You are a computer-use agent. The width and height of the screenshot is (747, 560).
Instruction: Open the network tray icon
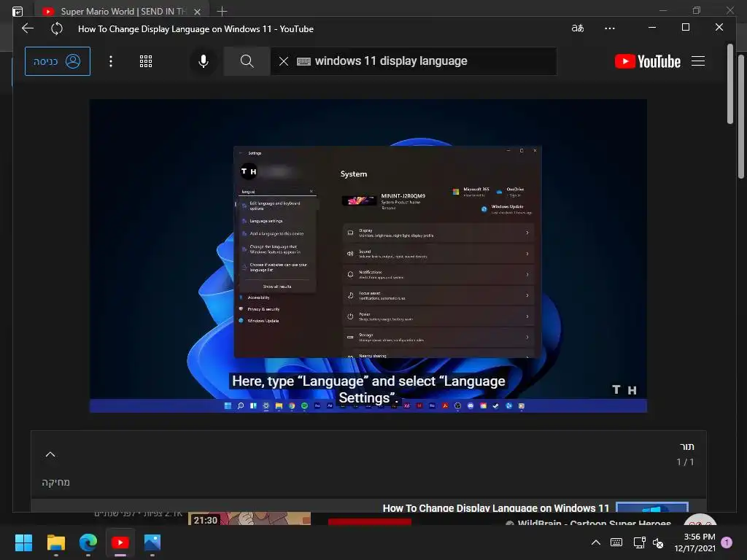coord(639,542)
